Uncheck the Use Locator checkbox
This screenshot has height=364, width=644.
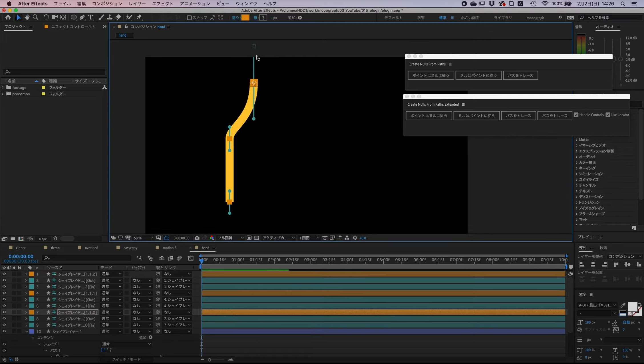[608, 115]
